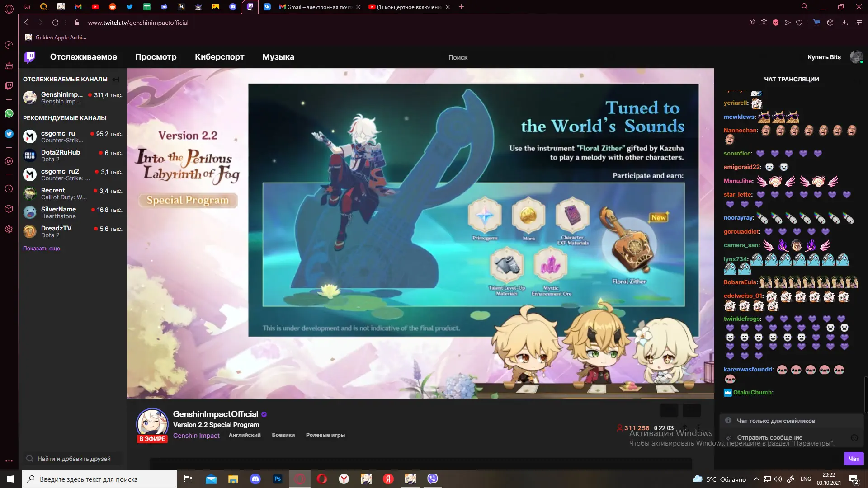
Task: Open Discord from the Windows taskbar
Action: coord(255,479)
